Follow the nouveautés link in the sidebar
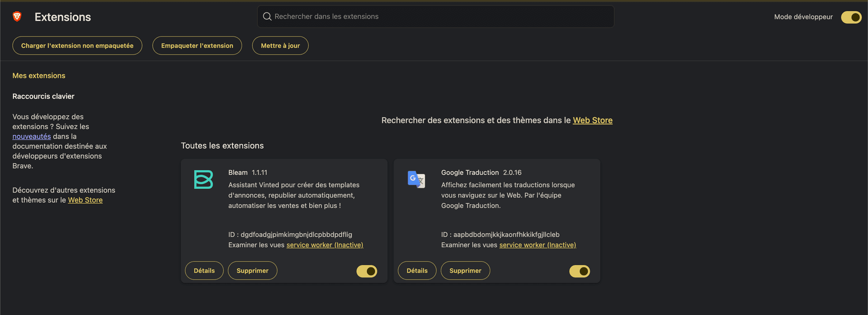Viewport: 868px width, 315px height. click(32, 136)
